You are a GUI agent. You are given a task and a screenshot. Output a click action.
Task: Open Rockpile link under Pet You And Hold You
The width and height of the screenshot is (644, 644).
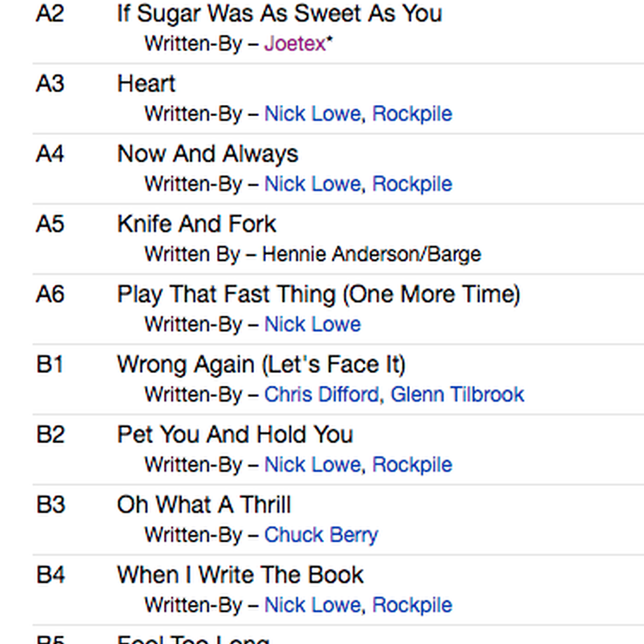412,465
